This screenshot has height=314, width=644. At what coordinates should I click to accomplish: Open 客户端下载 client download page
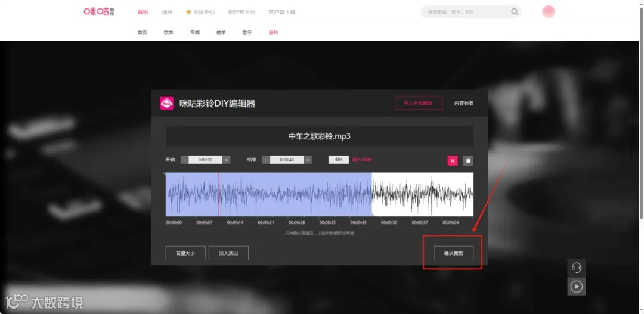pos(281,12)
